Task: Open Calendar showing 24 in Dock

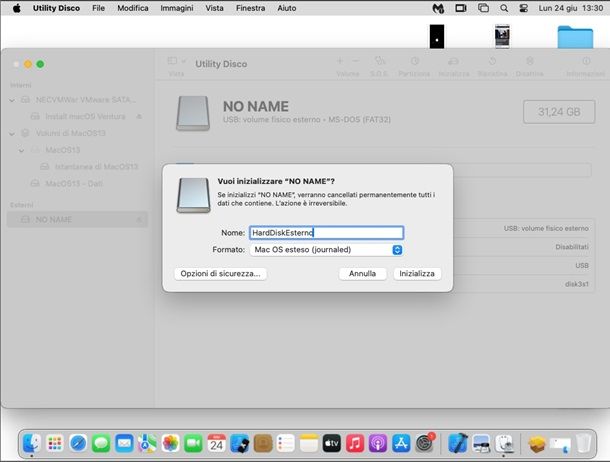Action: coord(217,443)
